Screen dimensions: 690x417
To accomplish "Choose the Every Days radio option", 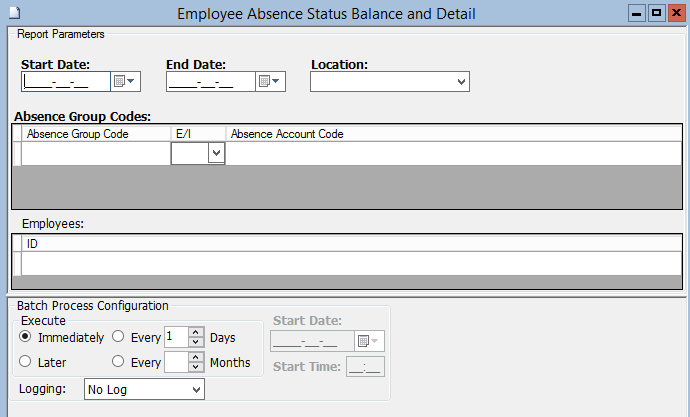I will tap(119, 338).
